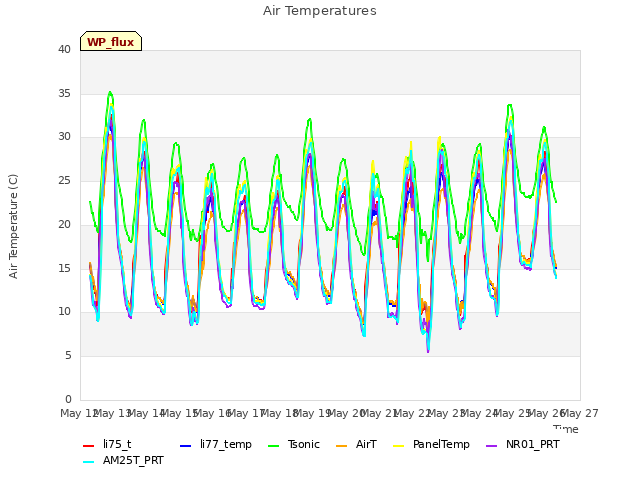This screenshot has width=640, height=480.
Task: Toggle the AirT legend entry
Action: pos(356,444)
